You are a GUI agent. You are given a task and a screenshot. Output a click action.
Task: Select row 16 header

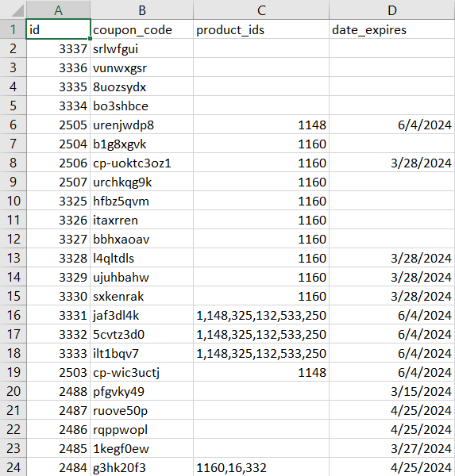click(x=13, y=315)
